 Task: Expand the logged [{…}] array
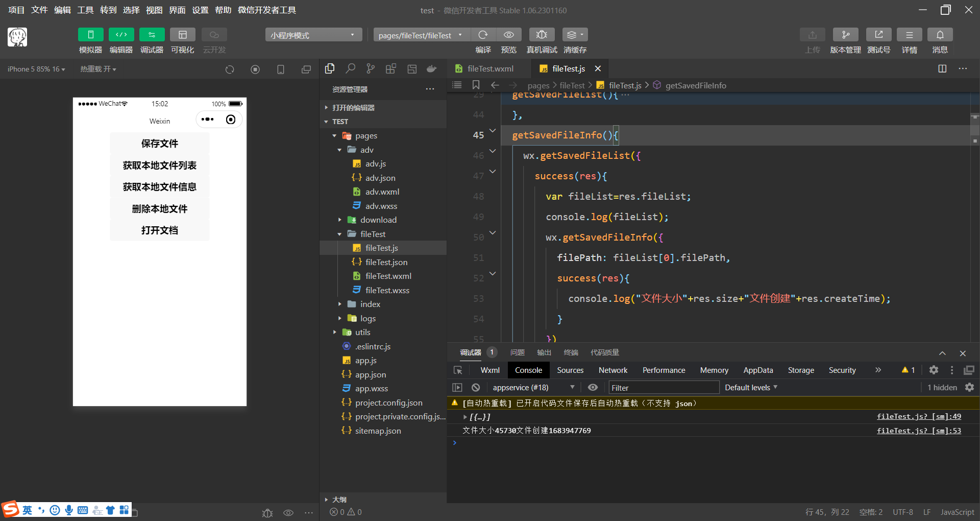465,417
